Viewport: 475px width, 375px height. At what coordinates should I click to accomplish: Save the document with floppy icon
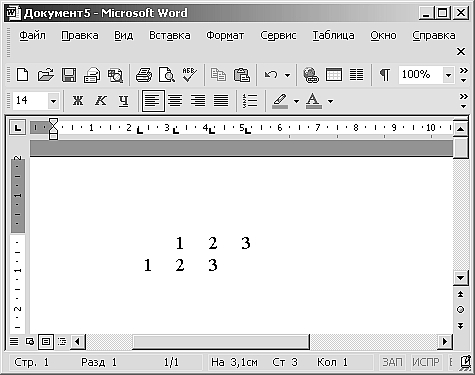click(x=69, y=75)
